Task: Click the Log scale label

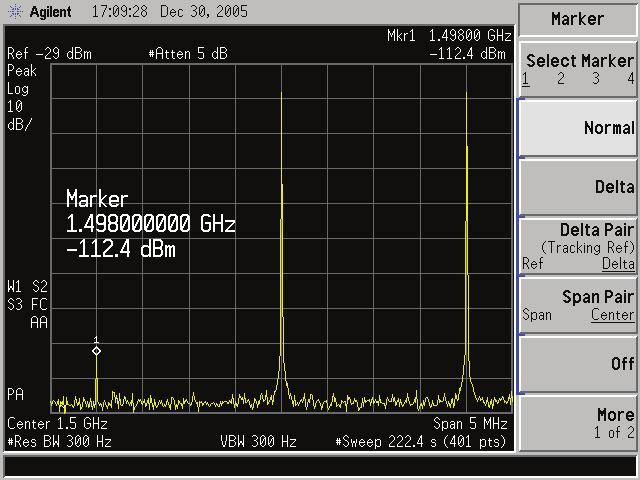Action: [x=18, y=89]
